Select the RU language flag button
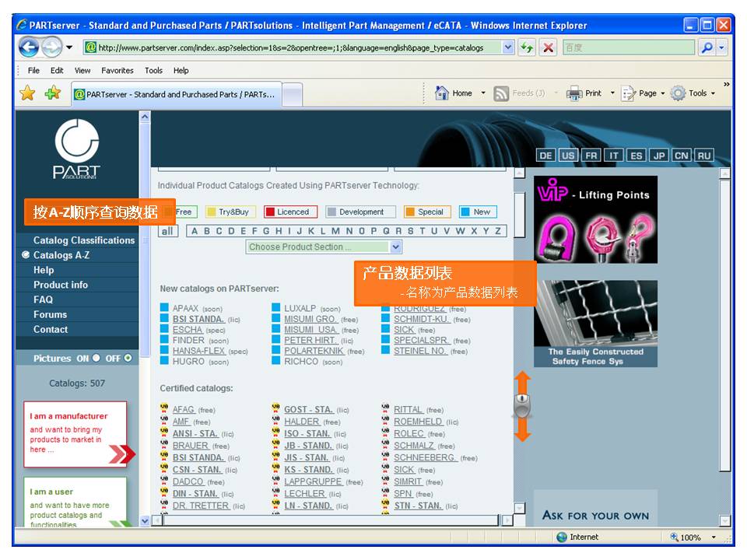747x560 pixels. coord(704,156)
